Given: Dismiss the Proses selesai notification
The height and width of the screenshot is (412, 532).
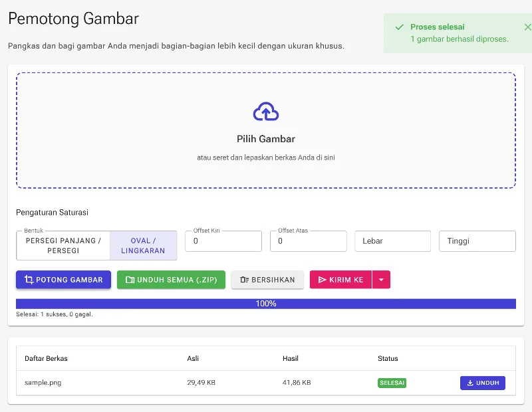Looking at the screenshot, I should click(x=527, y=27).
